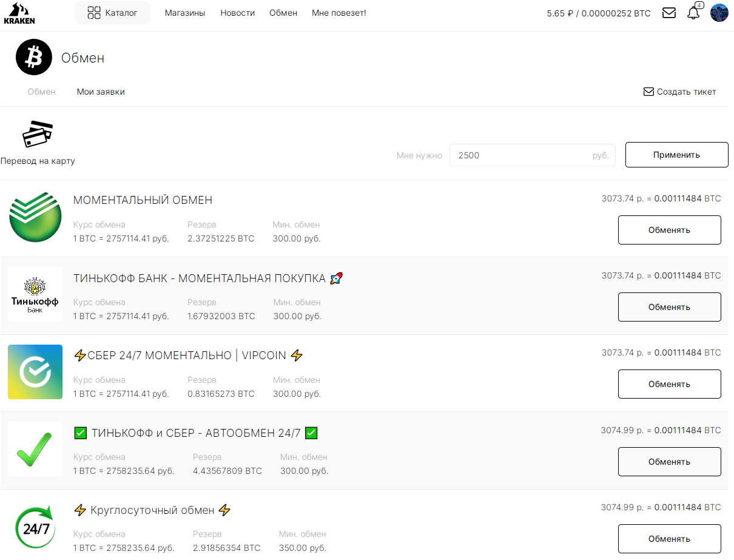Click Обменять for Круглосуточный обмен
Screen dimensions: 734x560
670,539
